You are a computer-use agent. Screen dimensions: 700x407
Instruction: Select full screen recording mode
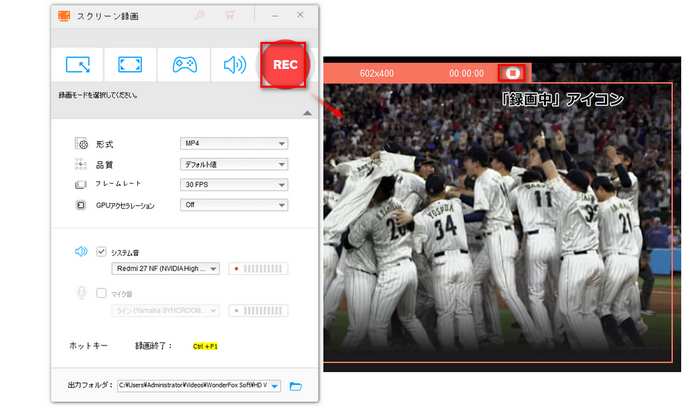131,65
